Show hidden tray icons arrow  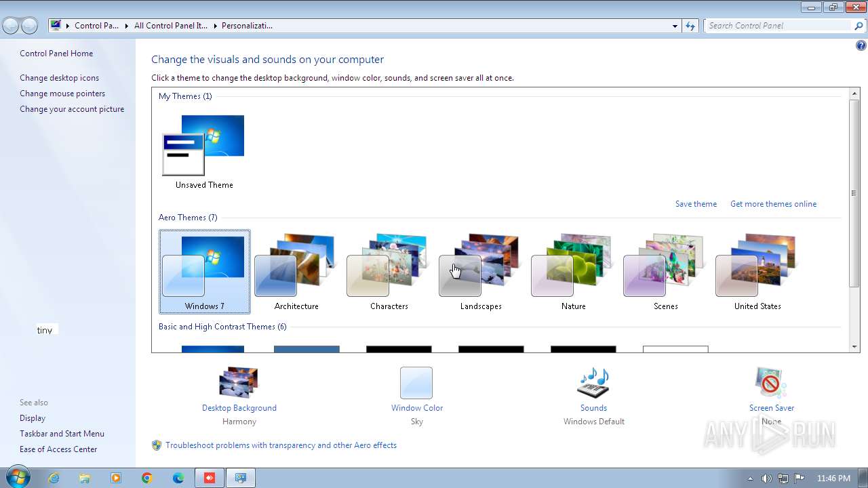(x=750, y=479)
